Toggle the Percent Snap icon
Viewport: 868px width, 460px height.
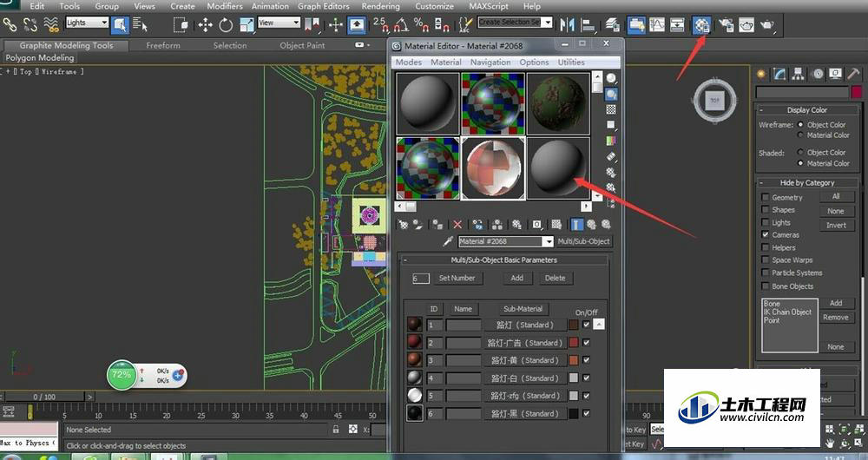pos(422,25)
